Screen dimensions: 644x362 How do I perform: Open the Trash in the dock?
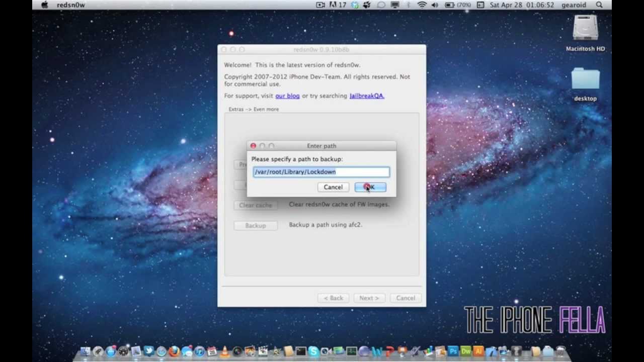tap(561, 351)
